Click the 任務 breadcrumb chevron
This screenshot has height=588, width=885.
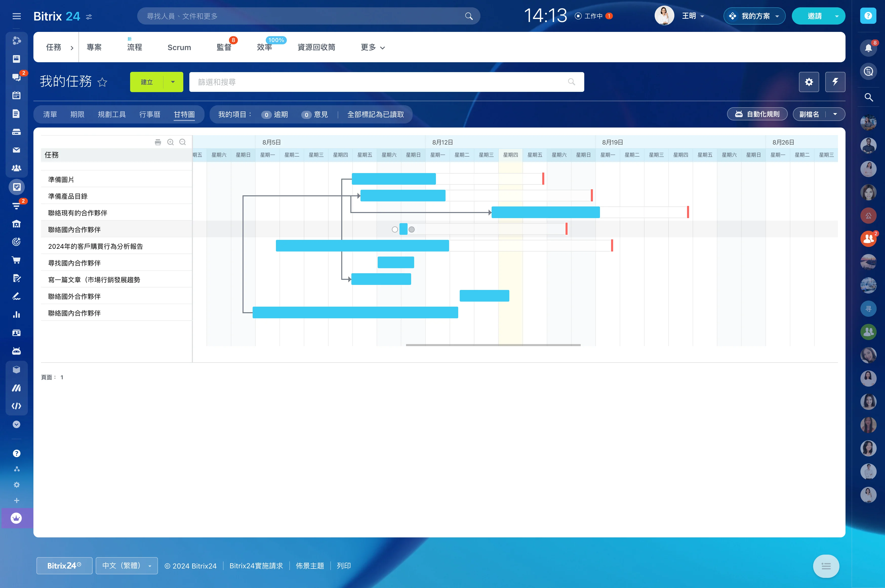click(x=72, y=48)
